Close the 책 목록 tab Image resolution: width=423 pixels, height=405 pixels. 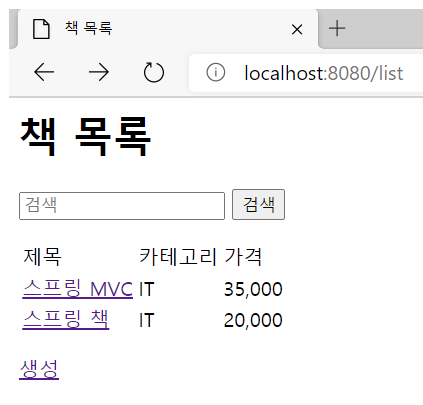(x=297, y=29)
